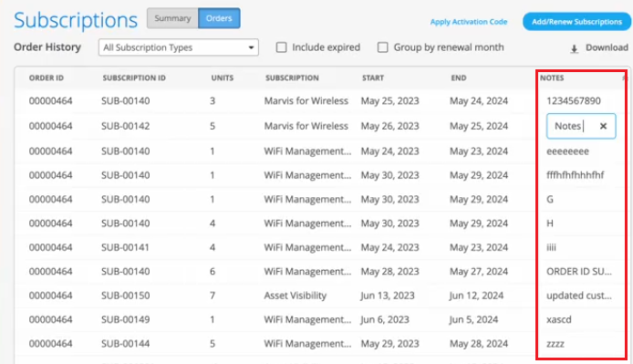The height and width of the screenshot is (364, 633).
Task: Sort by the START column header
Action: click(x=373, y=78)
